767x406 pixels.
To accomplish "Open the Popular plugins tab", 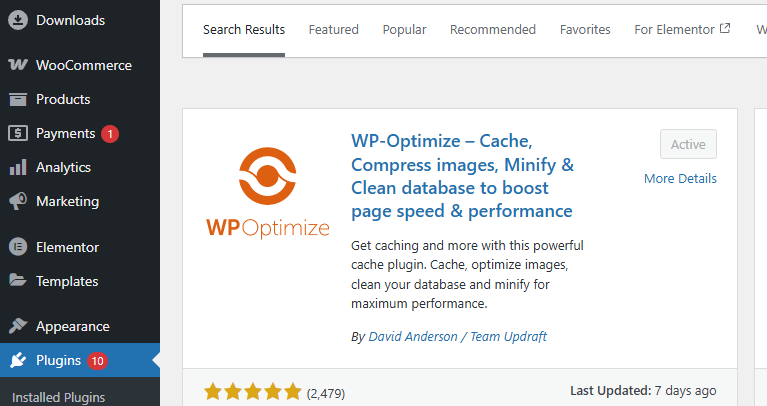I will coord(404,30).
